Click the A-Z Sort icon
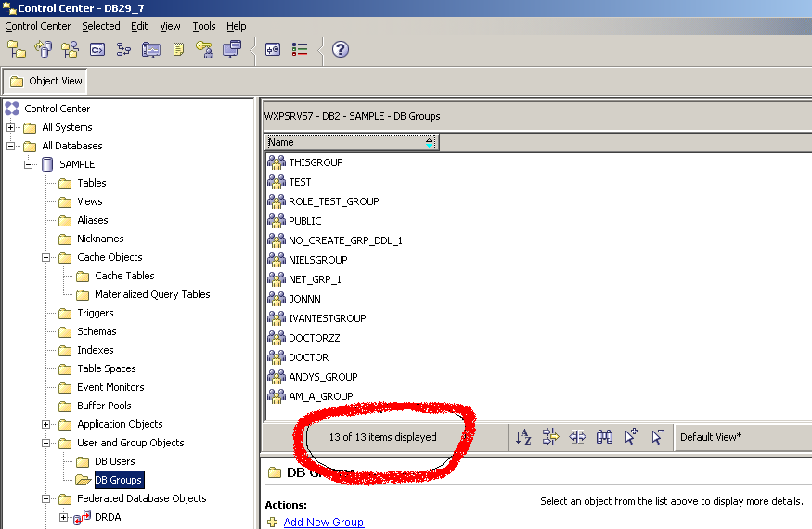 coord(523,437)
